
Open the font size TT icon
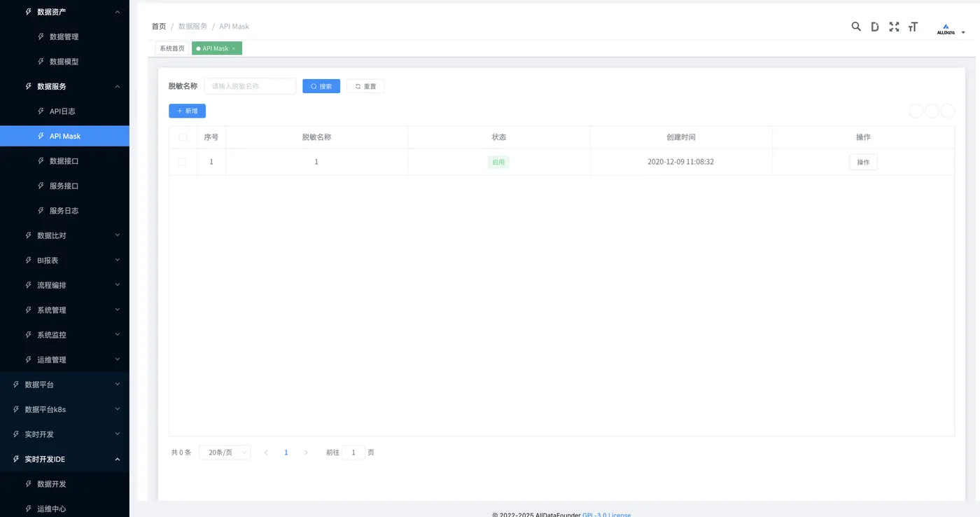pos(913,27)
